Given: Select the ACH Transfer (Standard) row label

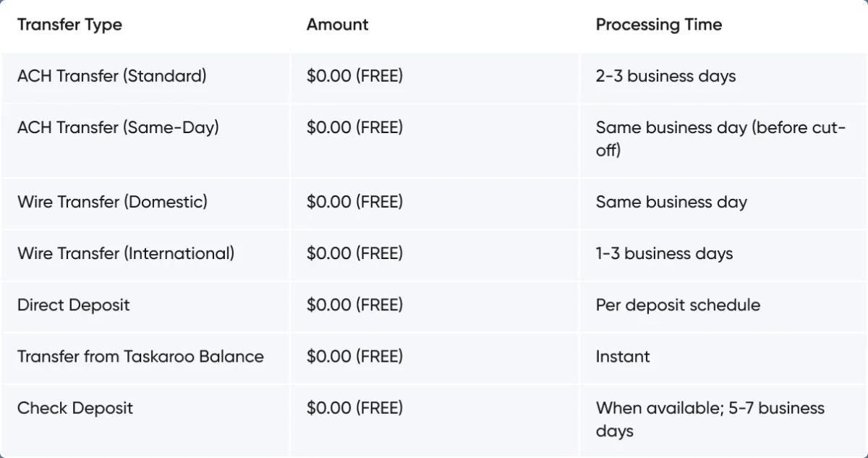Looking at the screenshot, I should tap(111, 76).
